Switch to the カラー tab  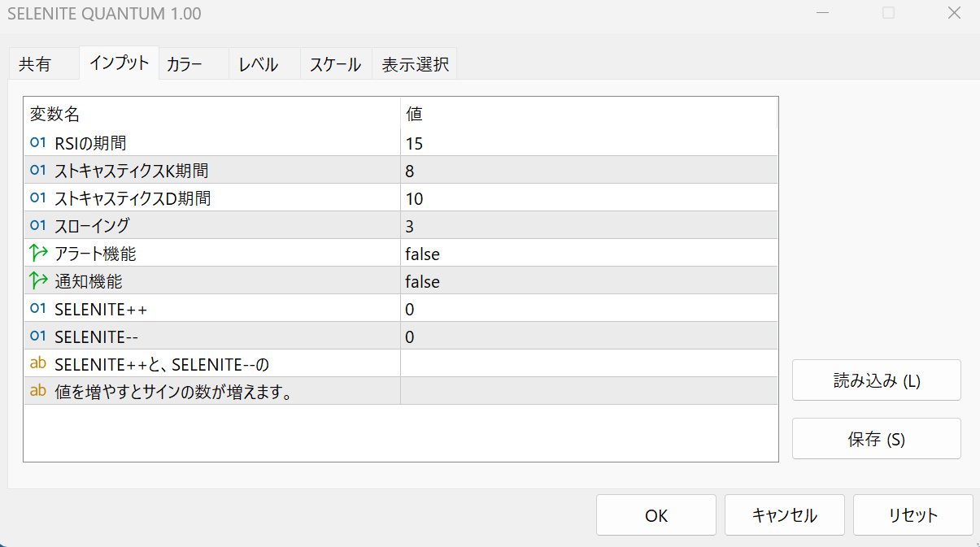tap(184, 65)
